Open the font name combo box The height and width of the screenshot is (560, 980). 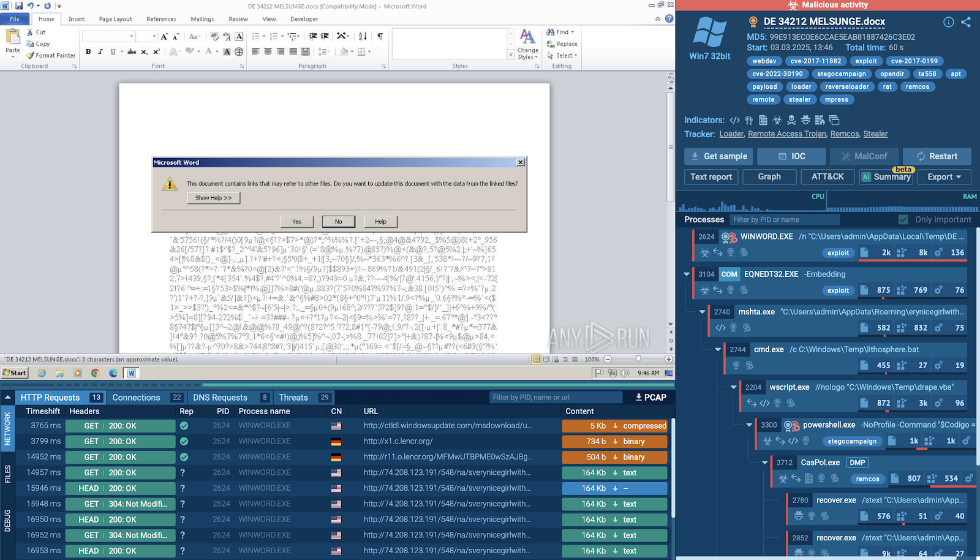pos(108,37)
